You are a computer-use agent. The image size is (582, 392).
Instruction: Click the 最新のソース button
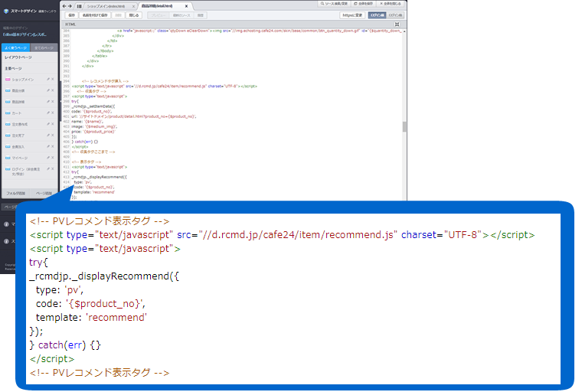[x=181, y=15]
